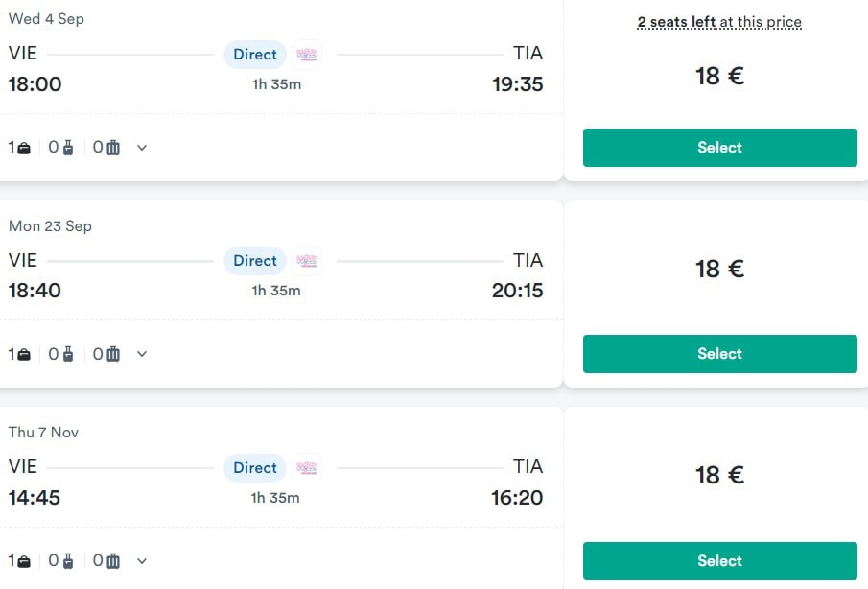The height and width of the screenshot is (589, 868).
Task: Select the Wed 4 Sep flight
Action: click(x=719, y=148)
